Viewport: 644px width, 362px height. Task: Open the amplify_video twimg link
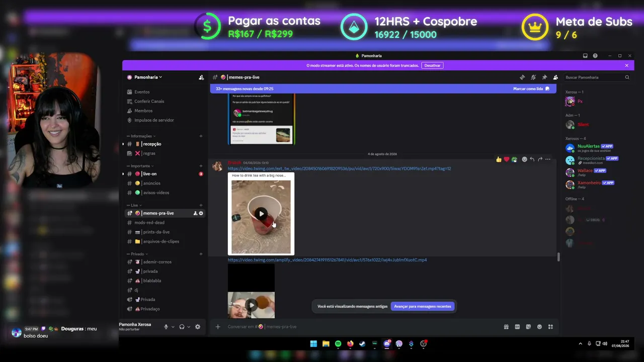(327, 260)
